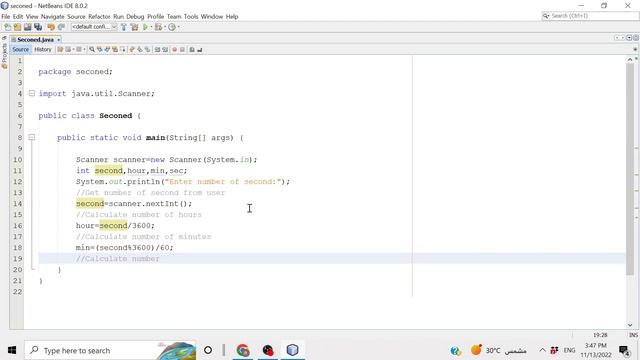Click the orange Undo arrow icon
The height and width of the screenshot is (360, 640).
point(51,27)
